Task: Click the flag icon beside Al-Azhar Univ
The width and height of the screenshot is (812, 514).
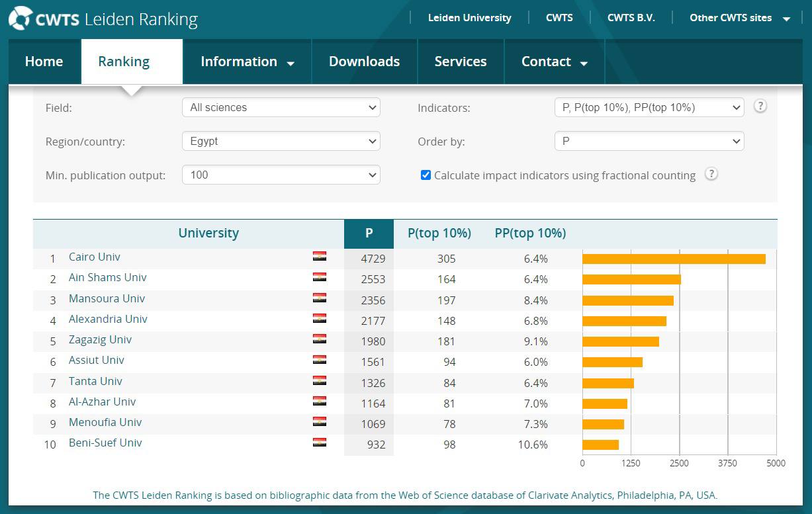Action: [320, 402]
